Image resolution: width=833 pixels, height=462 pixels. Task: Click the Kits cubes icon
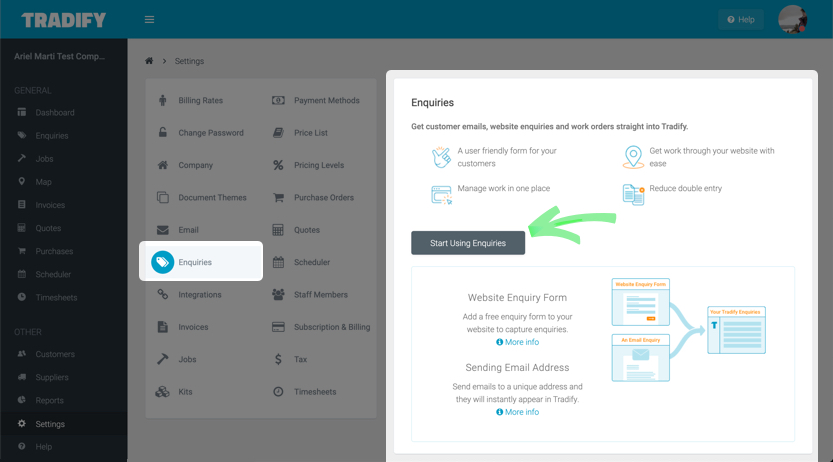pyautogui.click(x=162, y=392)
